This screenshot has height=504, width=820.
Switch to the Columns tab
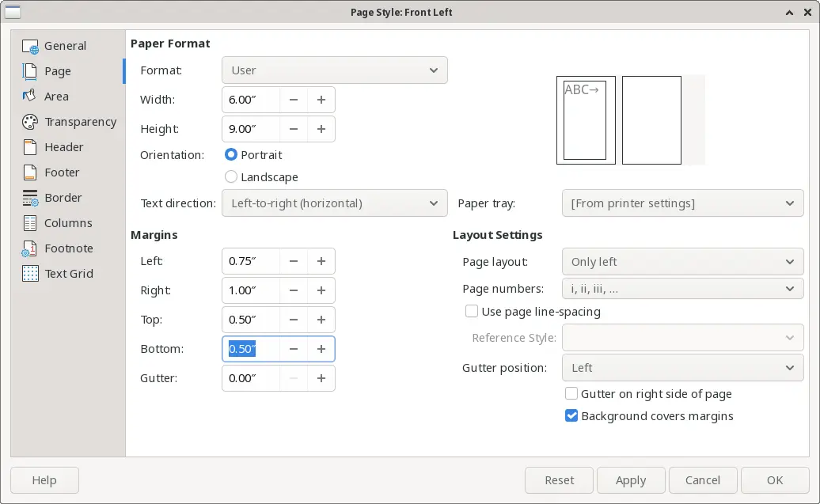click(x=68, y=223)
